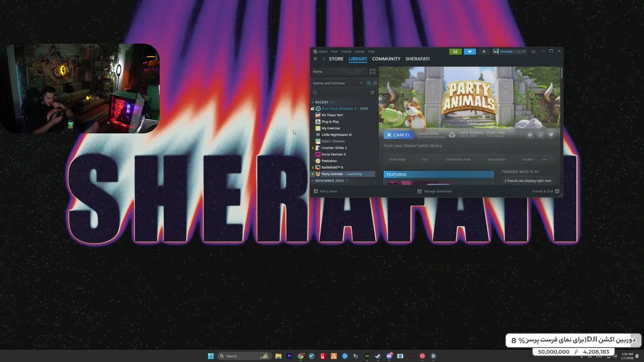Switch to the LIBRARY tab
The image size is (644, 362).
tap(358, 59)
